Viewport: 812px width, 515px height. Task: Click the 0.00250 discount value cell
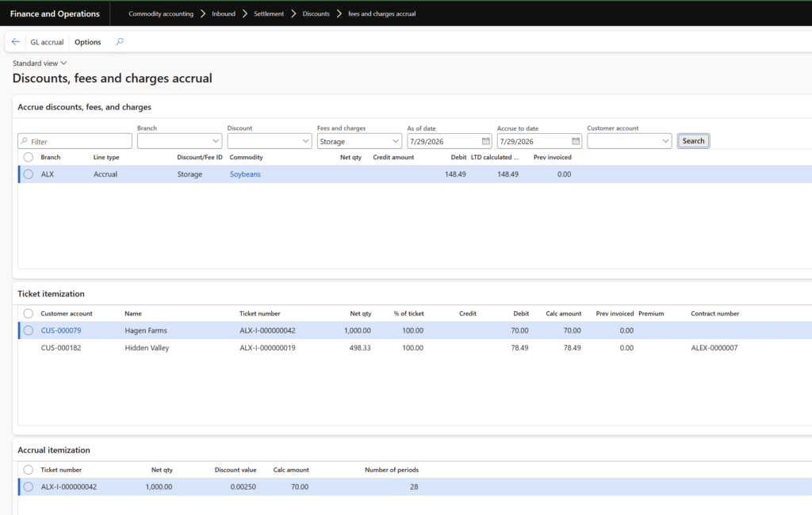click(x=243, y=486)
